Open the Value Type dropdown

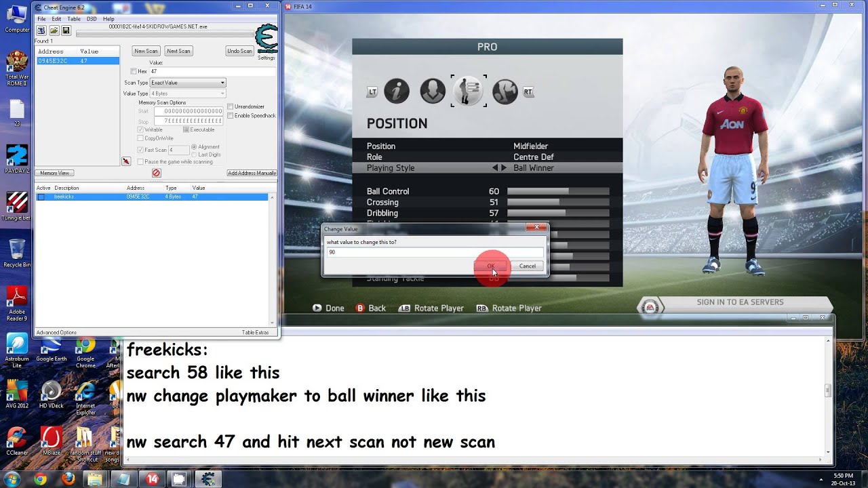tap(188, 94)
